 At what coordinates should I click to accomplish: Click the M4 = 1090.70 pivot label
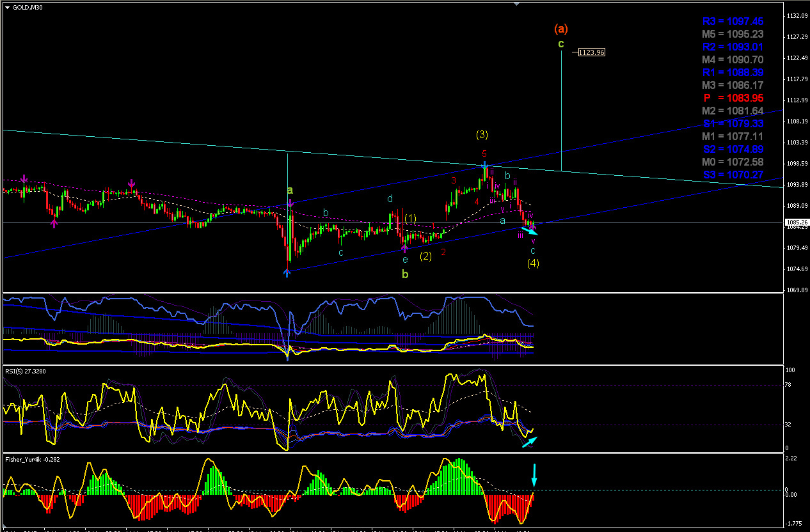coord(733,59)
